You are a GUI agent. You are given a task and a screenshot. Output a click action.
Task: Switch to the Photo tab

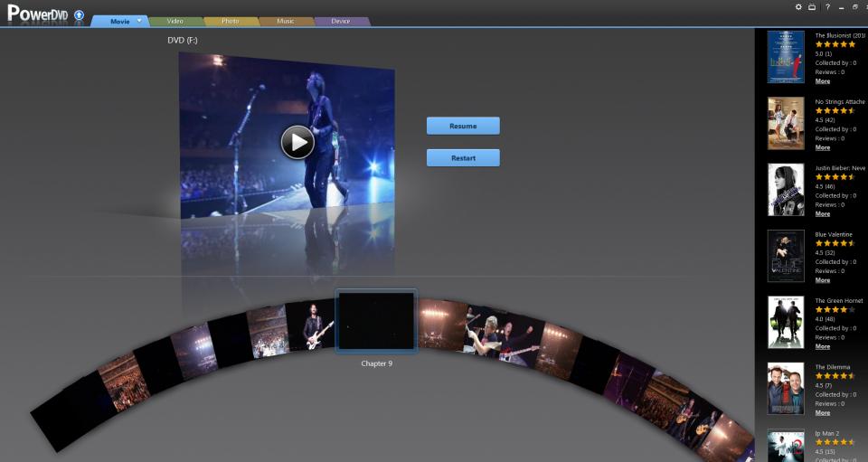[231, 21]
